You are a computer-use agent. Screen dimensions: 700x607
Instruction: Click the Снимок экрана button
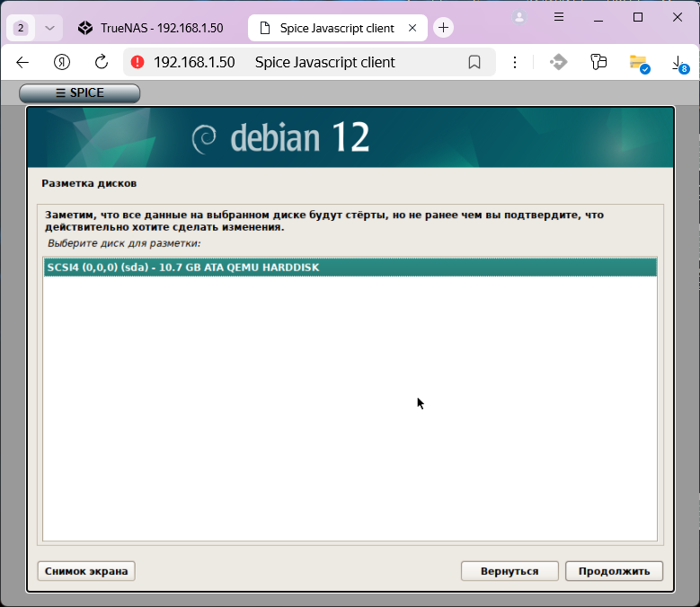click(x=86, y=571)
